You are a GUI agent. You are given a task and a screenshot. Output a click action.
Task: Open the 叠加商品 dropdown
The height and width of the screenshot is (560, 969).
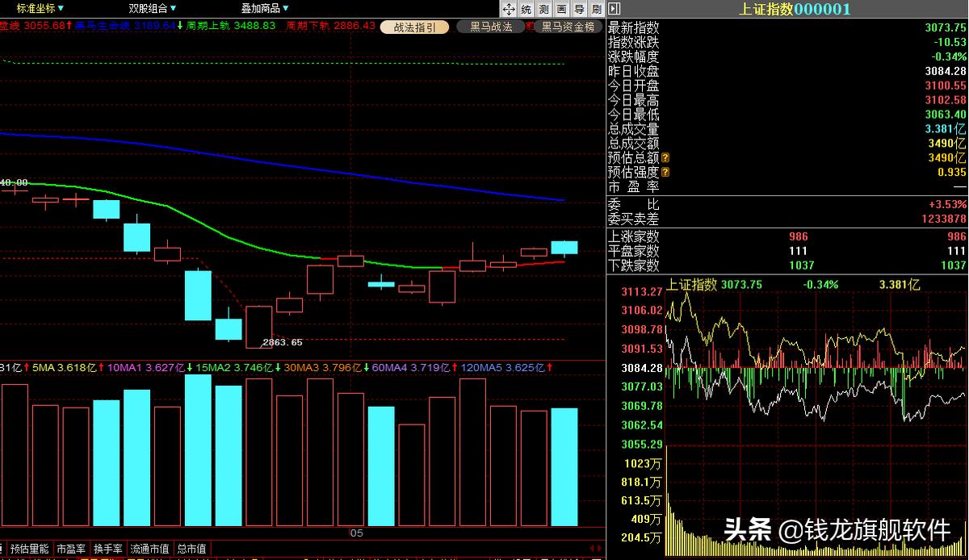click(265, 9)
